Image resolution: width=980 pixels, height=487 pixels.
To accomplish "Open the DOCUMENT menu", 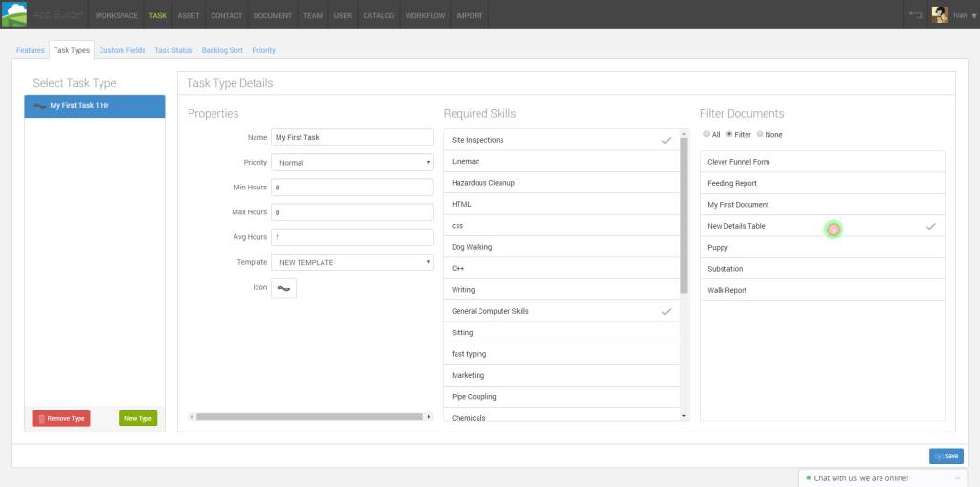I will point(273,15).
